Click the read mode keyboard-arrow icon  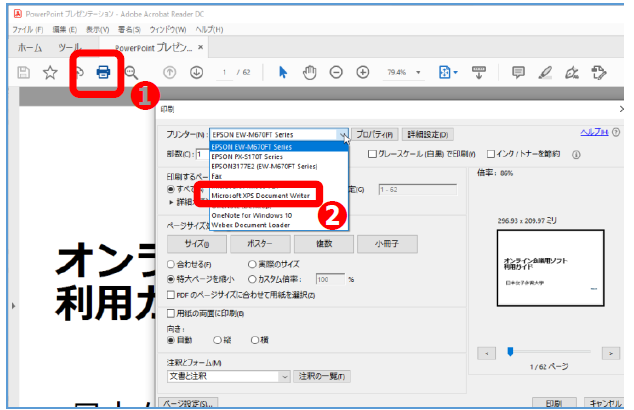479,73
